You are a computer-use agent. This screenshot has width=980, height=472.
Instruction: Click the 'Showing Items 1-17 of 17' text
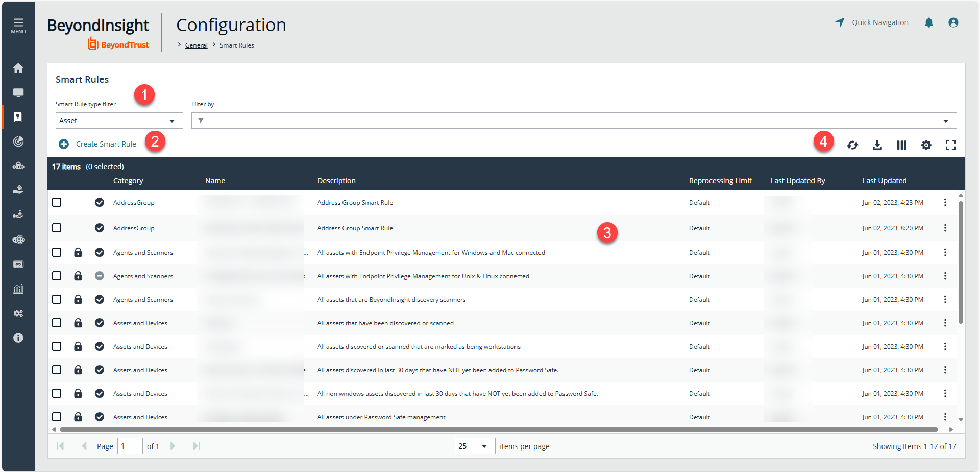click(x=915, y=446)
